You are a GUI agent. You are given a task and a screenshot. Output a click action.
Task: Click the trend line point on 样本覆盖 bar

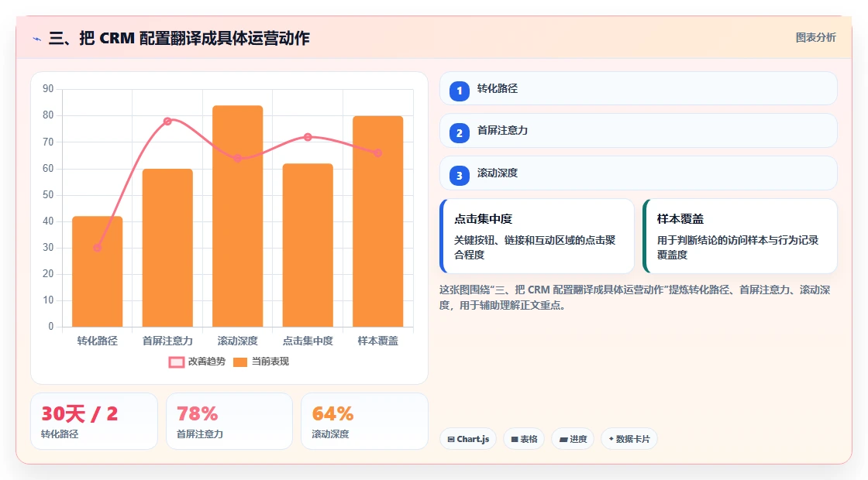click(377, 153)
